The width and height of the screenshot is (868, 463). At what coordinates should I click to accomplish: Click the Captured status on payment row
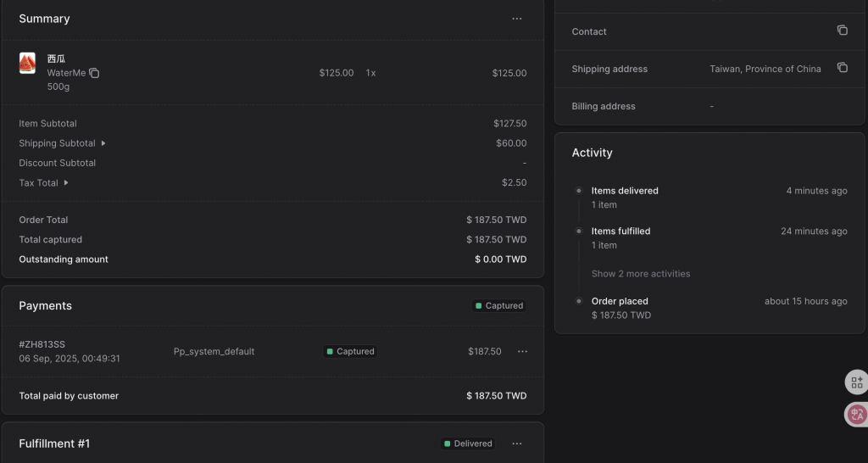pos(350,351)
